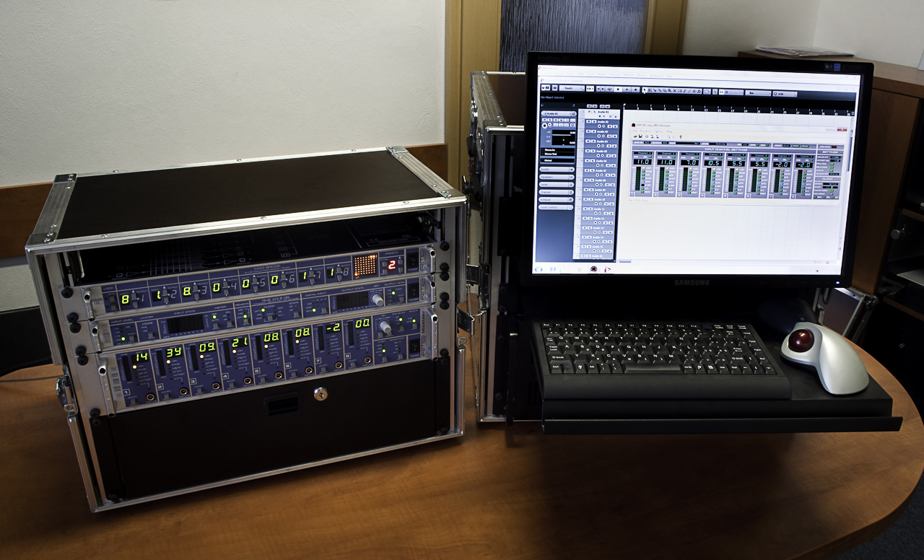Click the Windows Start button
Image resolution: width=924 pixels, height=560 pixels.
click(540, 269)
